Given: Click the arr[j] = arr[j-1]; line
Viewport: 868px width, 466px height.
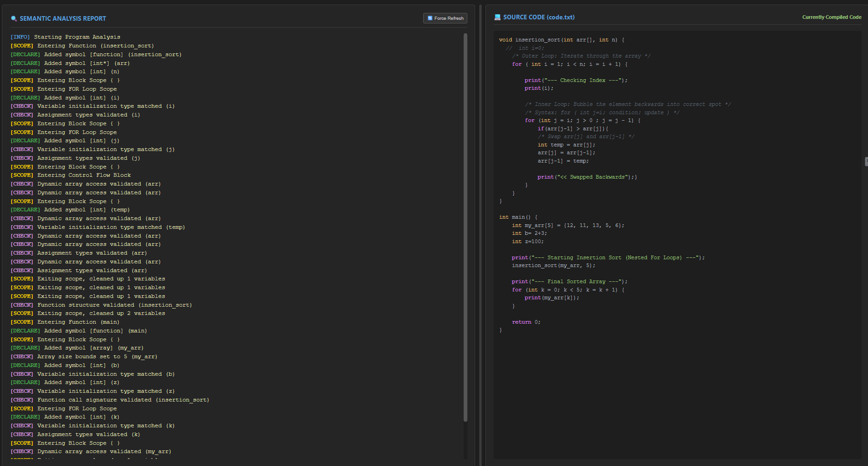Looking at the screenshot, I should pos(566,153).
